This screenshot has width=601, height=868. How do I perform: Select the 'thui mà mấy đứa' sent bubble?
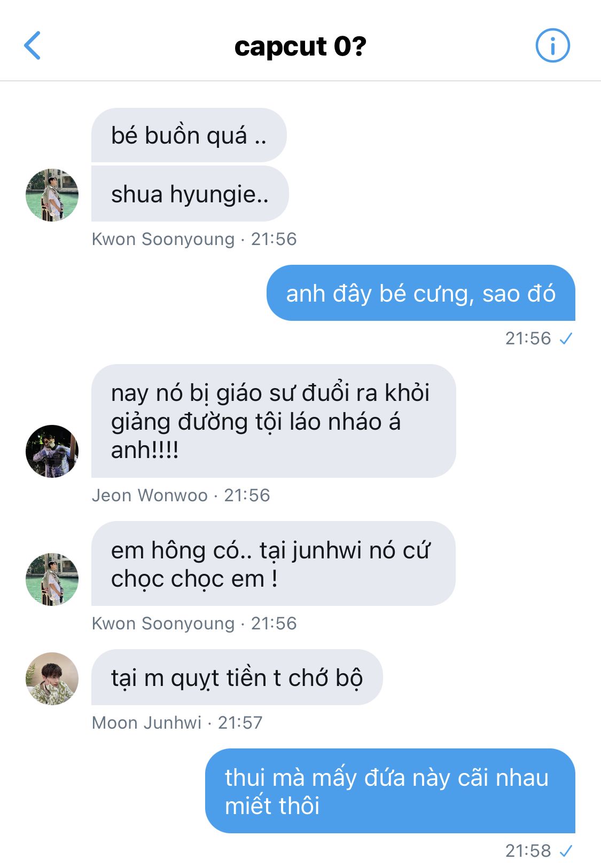click(390, 791)
